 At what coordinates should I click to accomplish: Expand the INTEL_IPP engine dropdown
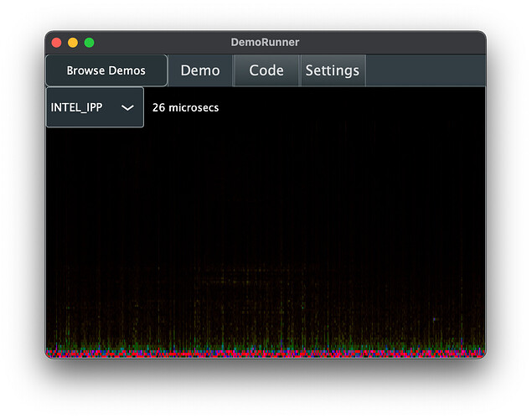95,107
